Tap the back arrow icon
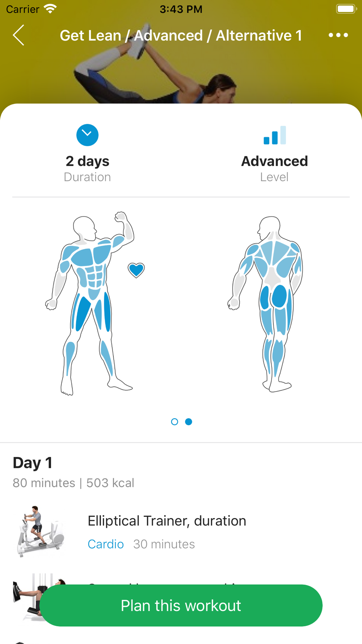Viewport: 362px width, 644px height. [x=18, y=35]
